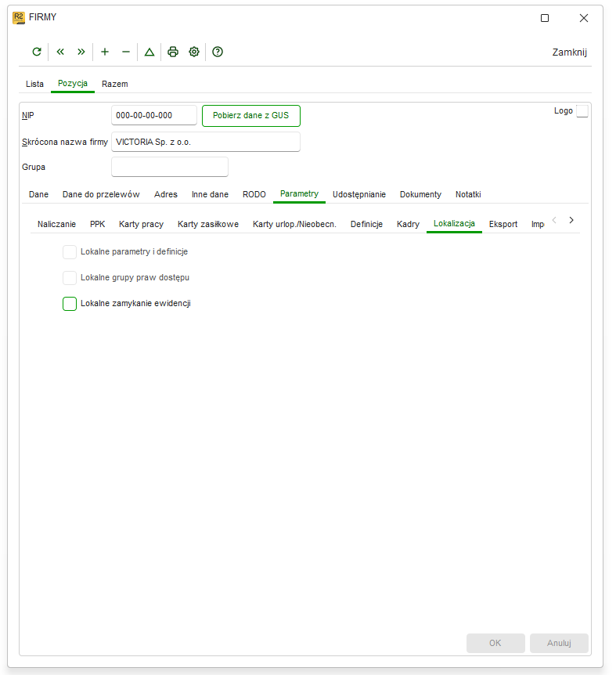Go to previous record with double-left arrows
Screen dimensions: 616x675
(60, 52)
